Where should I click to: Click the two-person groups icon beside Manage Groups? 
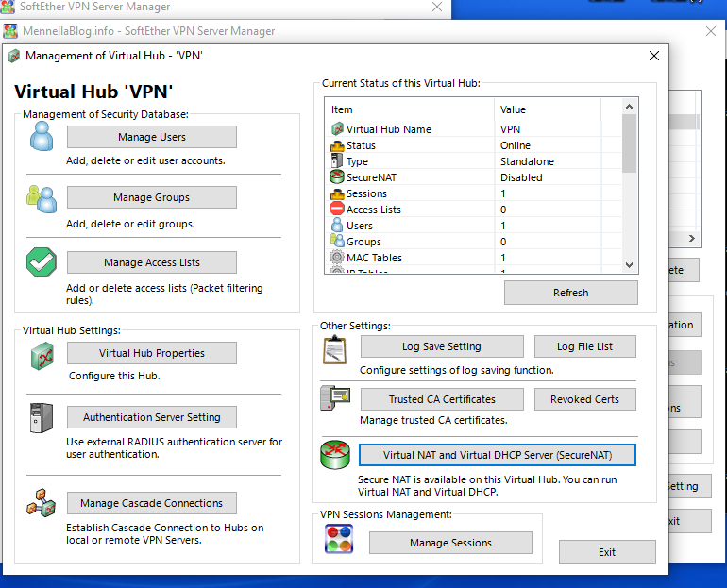(x=42, y=199)
